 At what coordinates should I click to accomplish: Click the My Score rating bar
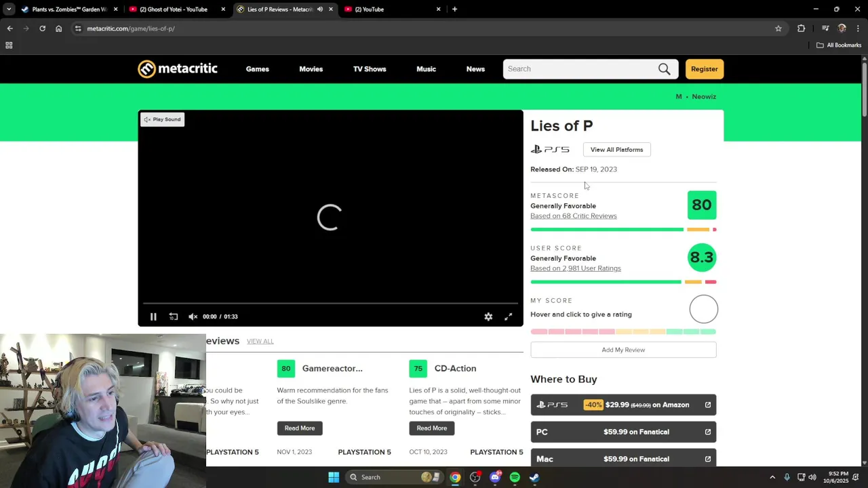click(x=623, y=331)
